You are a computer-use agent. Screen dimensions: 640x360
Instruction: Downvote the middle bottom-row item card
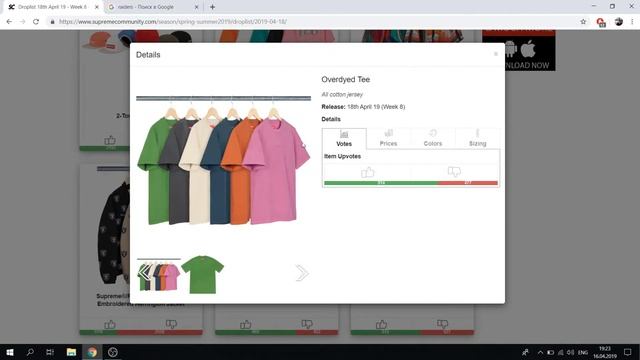pos(307,324)
